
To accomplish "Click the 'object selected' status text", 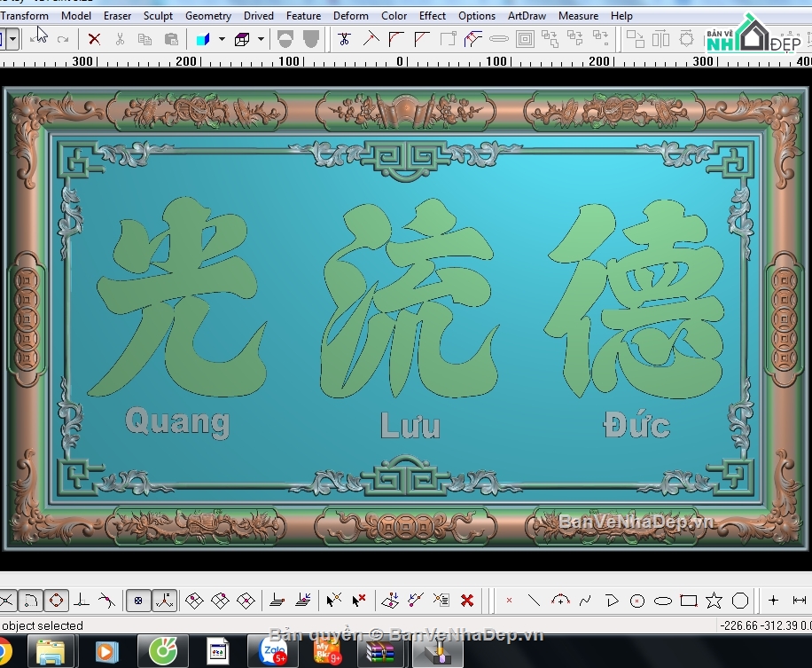I will tap(42, 625).
